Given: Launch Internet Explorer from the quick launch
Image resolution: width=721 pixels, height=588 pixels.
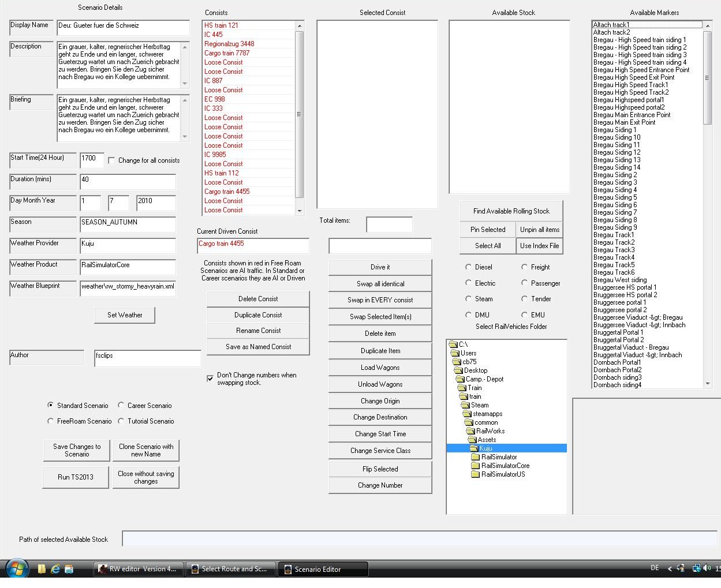Looking at the screenshot, I should pyautogui.click(x=55, y=569).
